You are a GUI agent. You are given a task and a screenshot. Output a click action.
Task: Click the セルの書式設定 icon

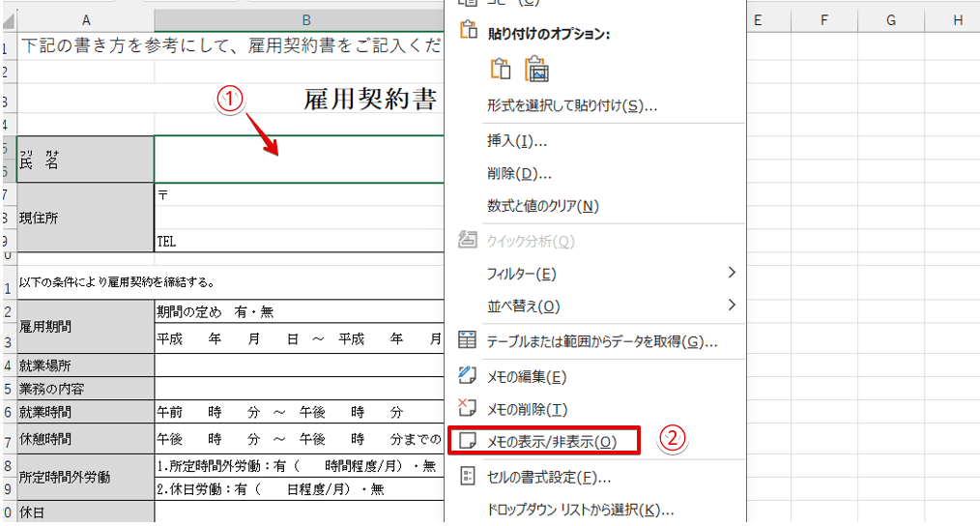(x=468, y=477)
